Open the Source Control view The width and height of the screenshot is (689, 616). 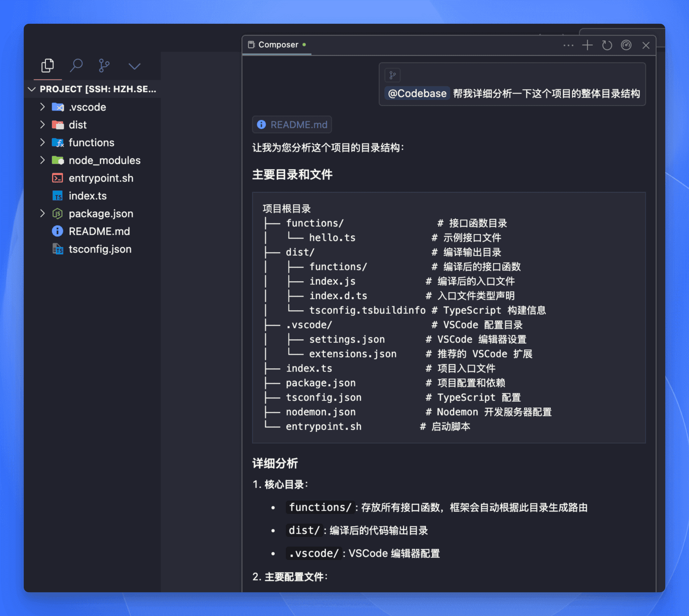point(104,66)
